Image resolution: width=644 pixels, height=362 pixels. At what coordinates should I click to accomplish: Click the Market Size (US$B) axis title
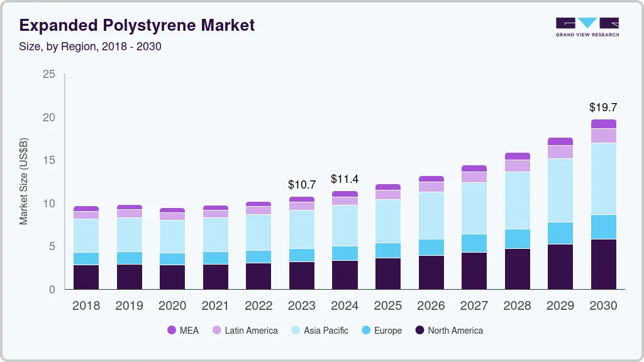[24, 182]
